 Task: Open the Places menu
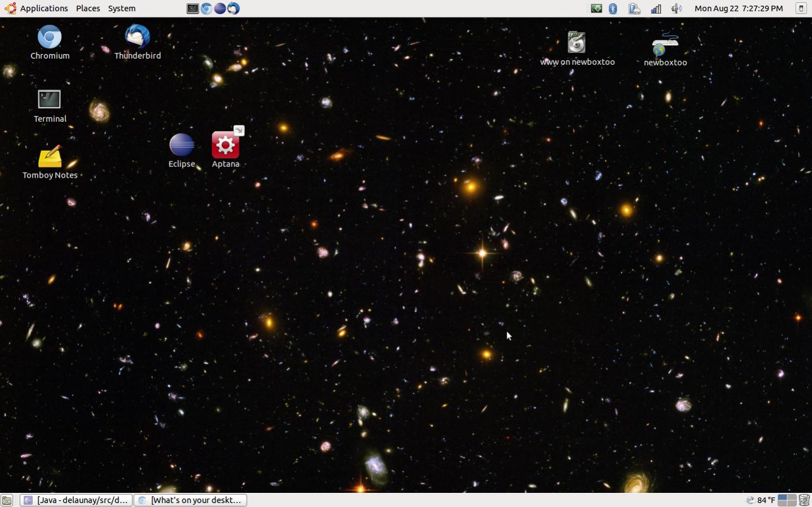(88, 8)
